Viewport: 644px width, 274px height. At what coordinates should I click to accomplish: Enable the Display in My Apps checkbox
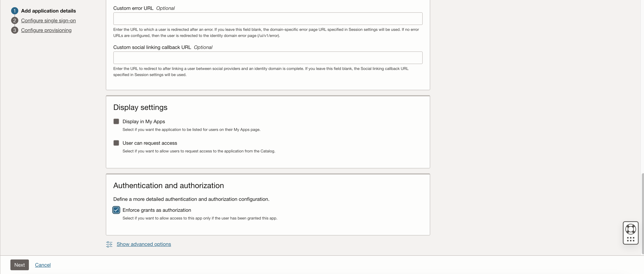tap(116, 121)
